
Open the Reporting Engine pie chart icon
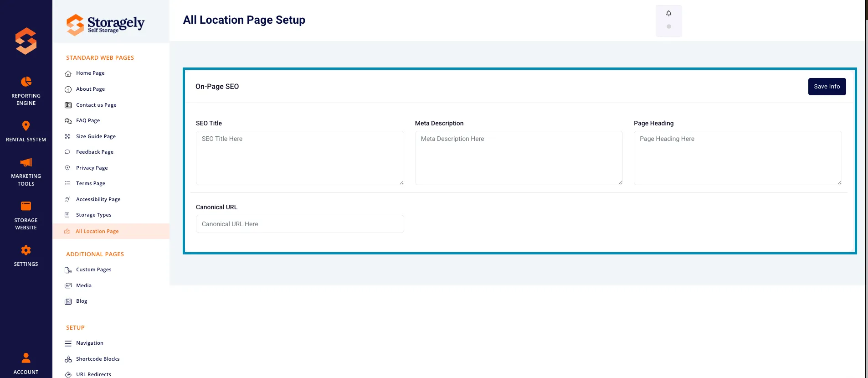(26, 82)
